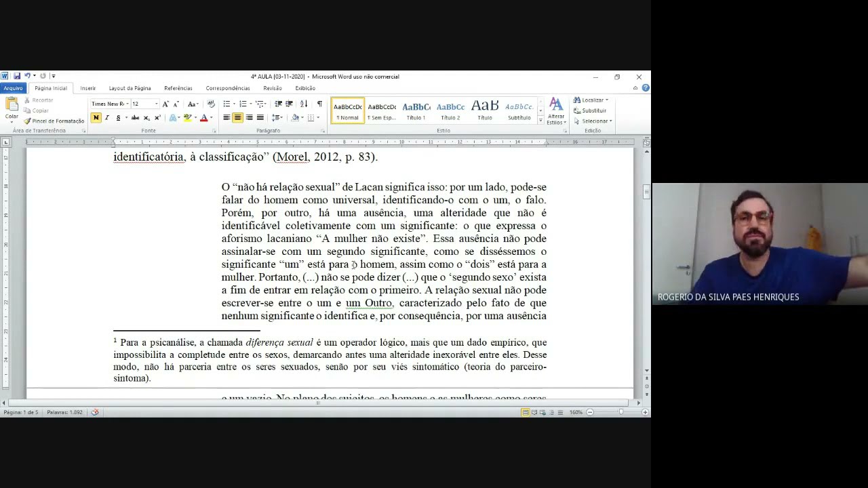Open Word Help question mark icon
Screen dimensions: 868x488
[646, 88]
